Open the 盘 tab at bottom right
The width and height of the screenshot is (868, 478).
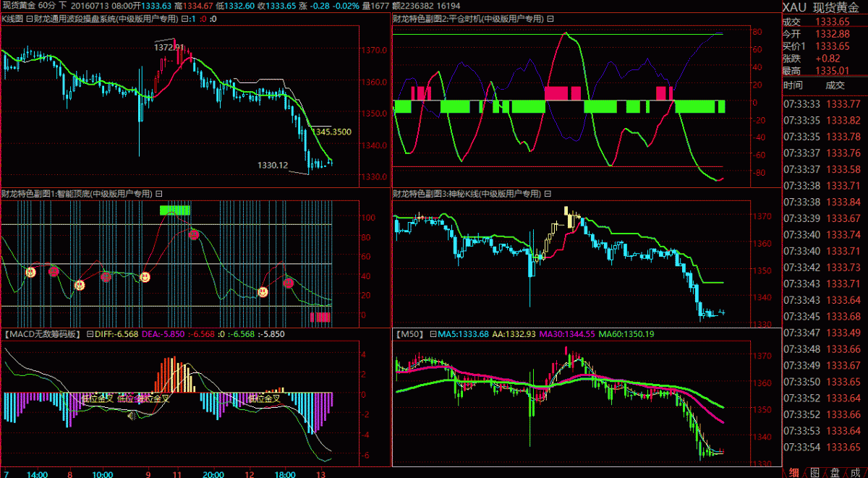pyautogui.click(x=835, y=471)
